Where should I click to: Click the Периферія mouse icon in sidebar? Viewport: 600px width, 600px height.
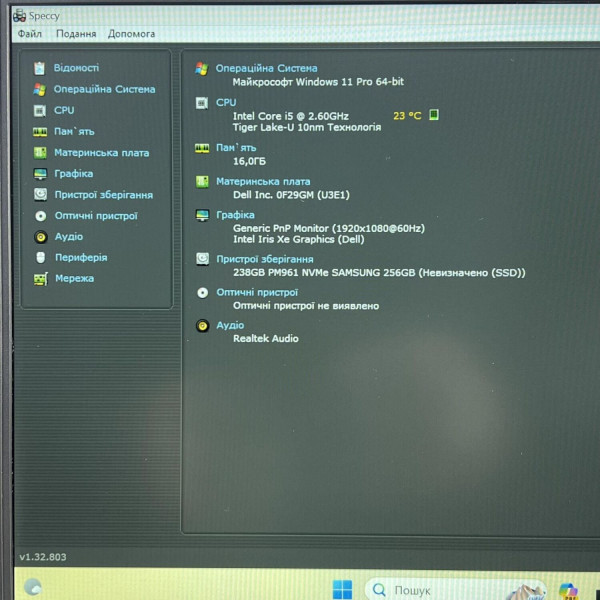(x=41, y=258)
